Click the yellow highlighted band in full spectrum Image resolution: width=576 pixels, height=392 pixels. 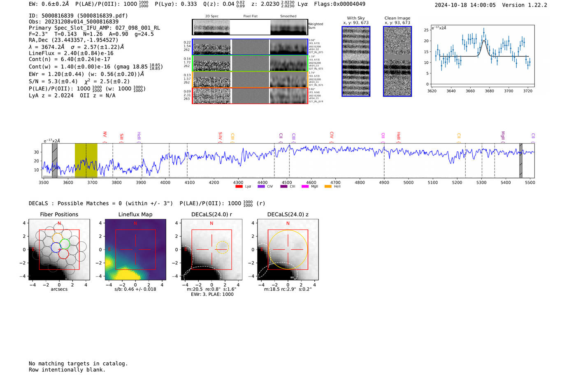86,160
